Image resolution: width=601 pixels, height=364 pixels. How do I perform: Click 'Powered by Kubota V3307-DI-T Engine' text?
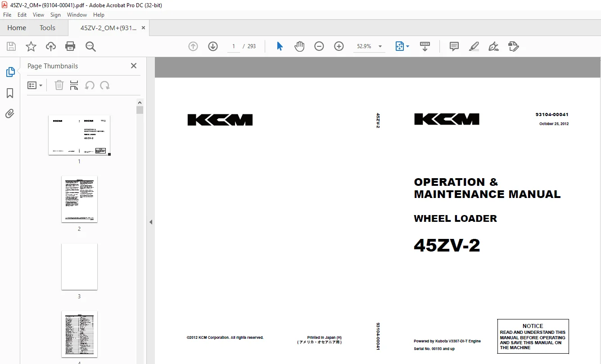point(447,341)
